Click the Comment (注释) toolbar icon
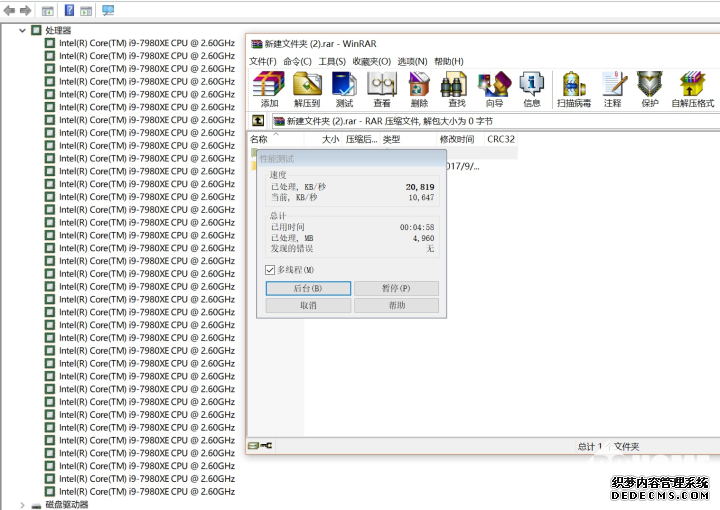This screenshot has height=510, width=720. click(x=613, y=90)
